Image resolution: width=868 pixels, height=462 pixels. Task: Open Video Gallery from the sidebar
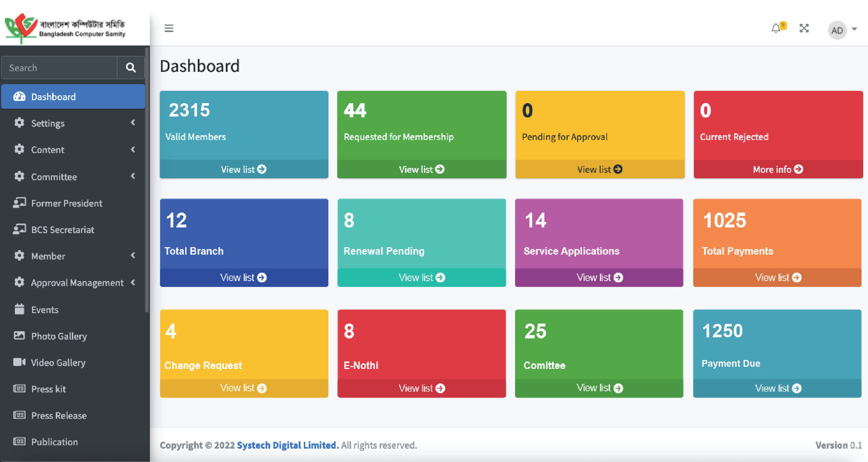coord(58,363)
